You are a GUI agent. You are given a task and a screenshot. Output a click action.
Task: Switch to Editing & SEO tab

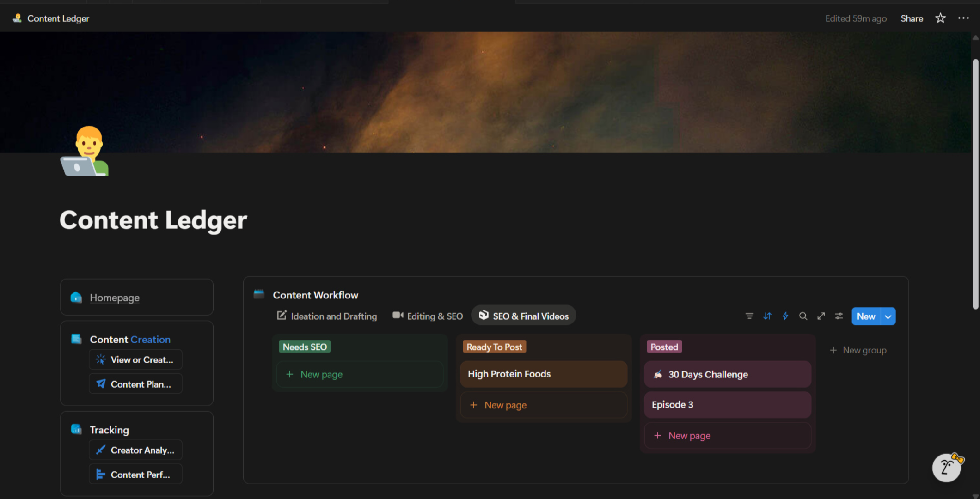pos(428,316)
